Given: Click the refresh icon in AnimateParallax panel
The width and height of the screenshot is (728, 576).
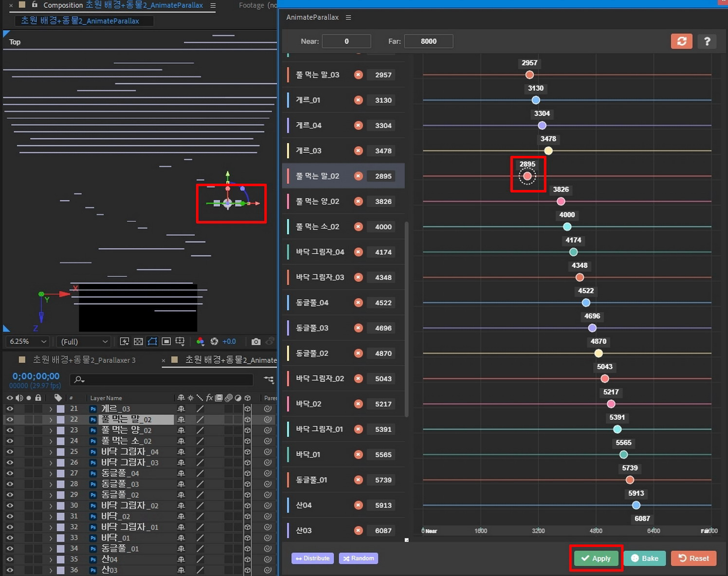Looking at the screenshot, I should click(681, 41).
